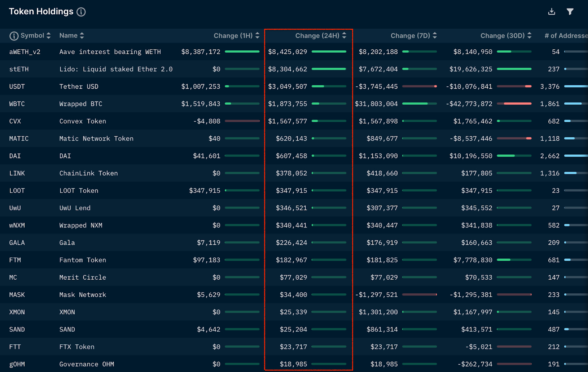Click the Tether USD name
Image resolution: width=588 pixels, height=372 pixels.
coord(79,86)
